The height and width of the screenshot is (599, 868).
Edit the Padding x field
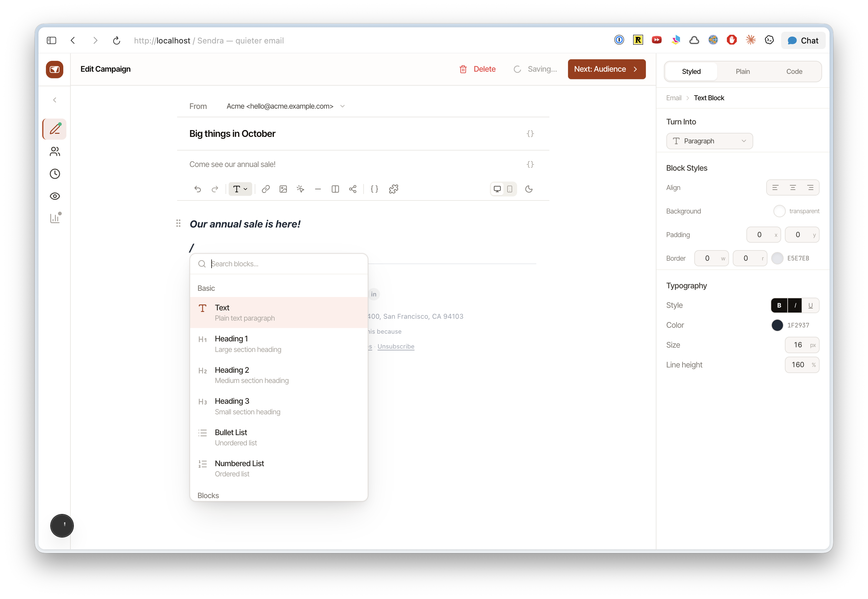pos(763,235)
